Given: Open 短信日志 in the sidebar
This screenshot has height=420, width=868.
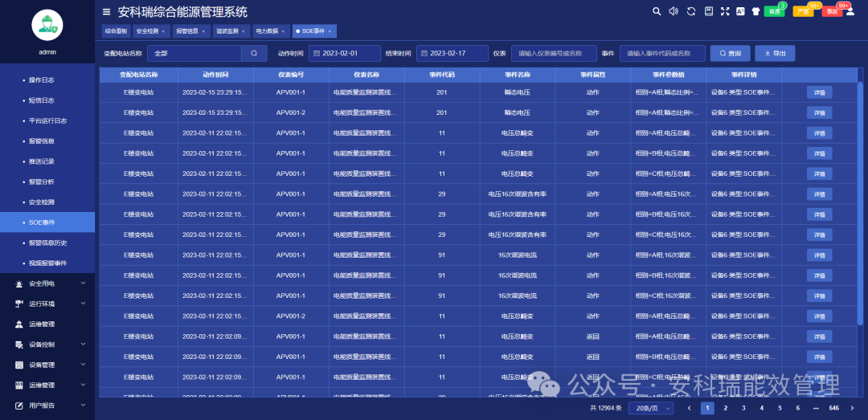Looking at the screenshot, I should pos(47,100).
